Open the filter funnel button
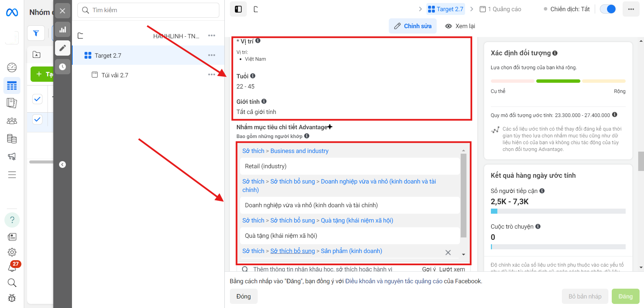The image size is (644, 308). point(36,33)
